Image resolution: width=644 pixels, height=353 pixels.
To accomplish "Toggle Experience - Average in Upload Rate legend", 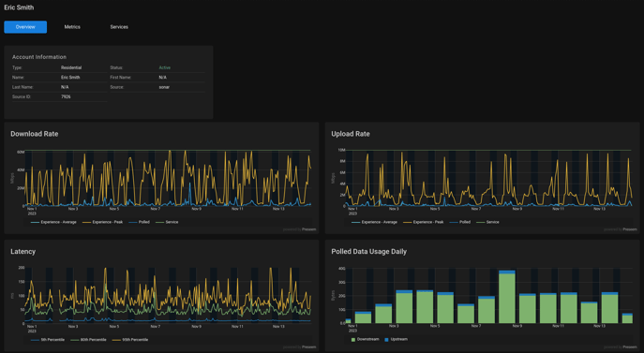I will point(375,222).
